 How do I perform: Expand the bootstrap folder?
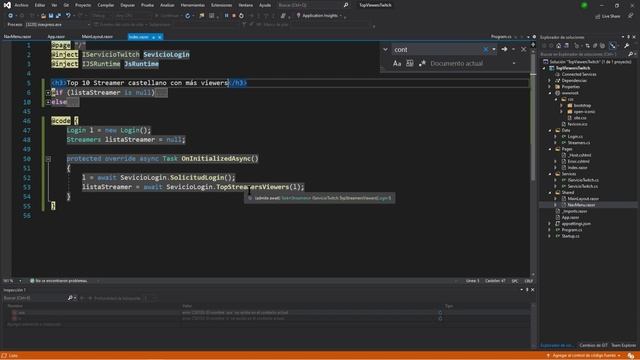coord(561,105)
